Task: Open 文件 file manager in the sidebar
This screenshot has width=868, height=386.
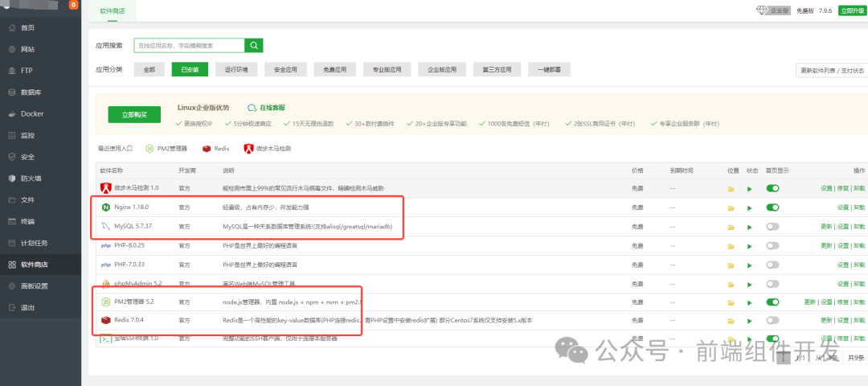Action: (27, 200)
